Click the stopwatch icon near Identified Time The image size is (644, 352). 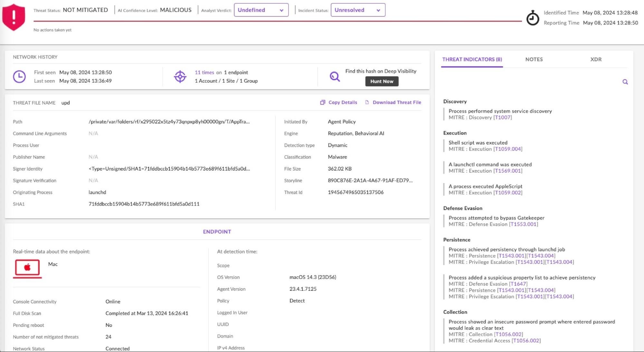click(532, 18)
